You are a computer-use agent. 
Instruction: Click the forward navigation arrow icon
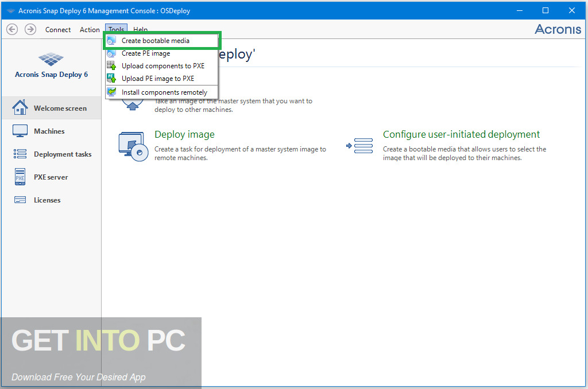click(x=30, y=29)
